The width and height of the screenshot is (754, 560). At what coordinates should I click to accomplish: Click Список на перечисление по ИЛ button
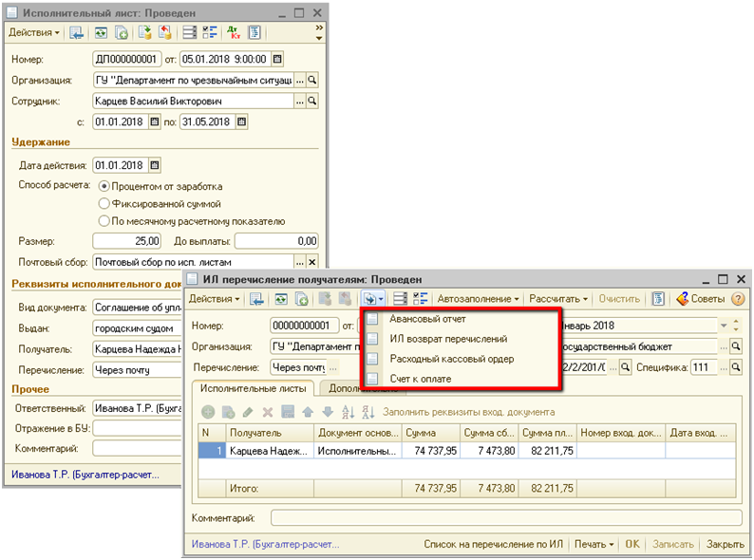[495, 545]
